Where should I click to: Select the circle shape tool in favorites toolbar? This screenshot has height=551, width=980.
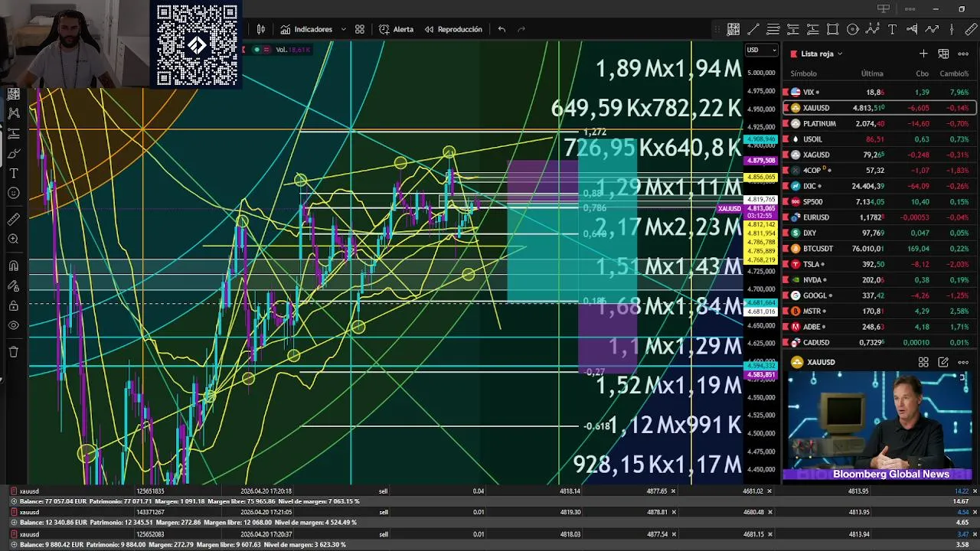(x=853, y=29)
